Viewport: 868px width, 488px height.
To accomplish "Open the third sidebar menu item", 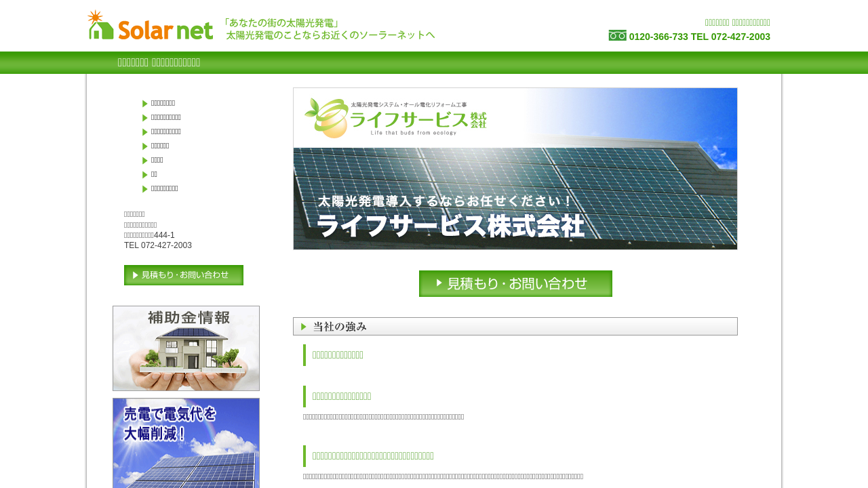I will click(165, 132).
